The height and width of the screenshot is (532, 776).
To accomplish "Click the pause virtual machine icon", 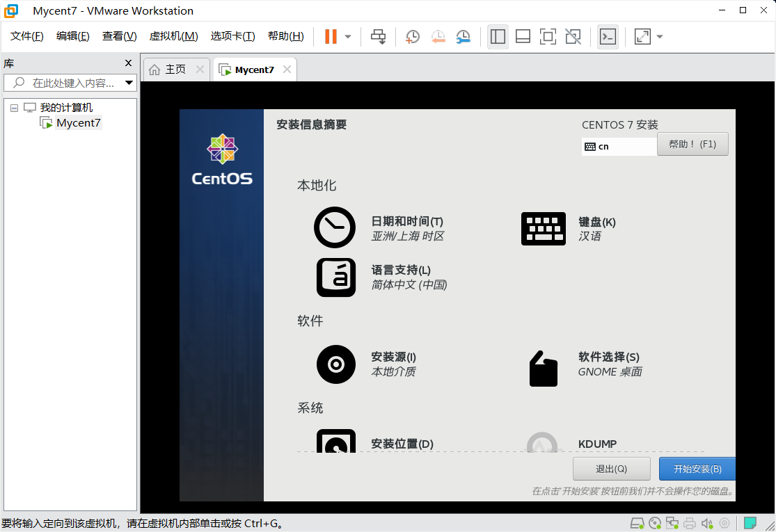I will pyautogui.click(x=331, y=37).
